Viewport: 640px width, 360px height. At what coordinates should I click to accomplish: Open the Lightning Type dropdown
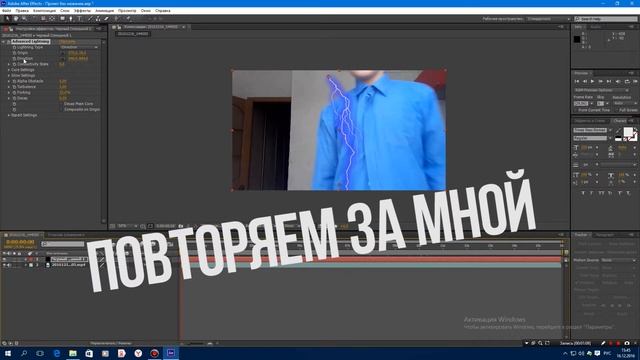(79, 47)
